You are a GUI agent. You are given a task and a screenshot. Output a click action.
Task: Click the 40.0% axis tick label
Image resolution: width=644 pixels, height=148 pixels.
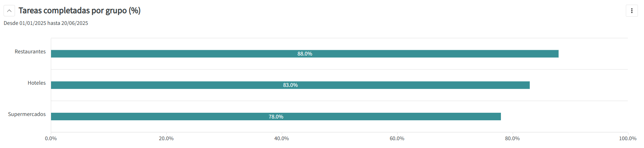(x=282, y=138)
